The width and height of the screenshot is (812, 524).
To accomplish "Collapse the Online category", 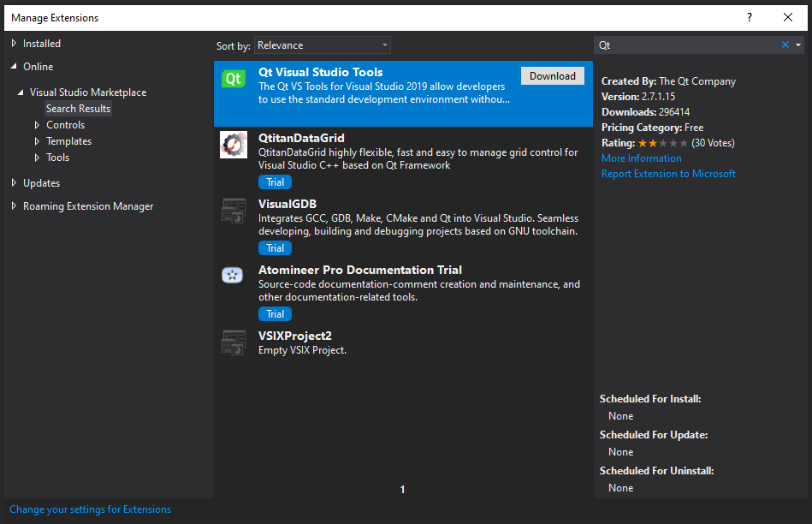I will [x=14, y=66].
